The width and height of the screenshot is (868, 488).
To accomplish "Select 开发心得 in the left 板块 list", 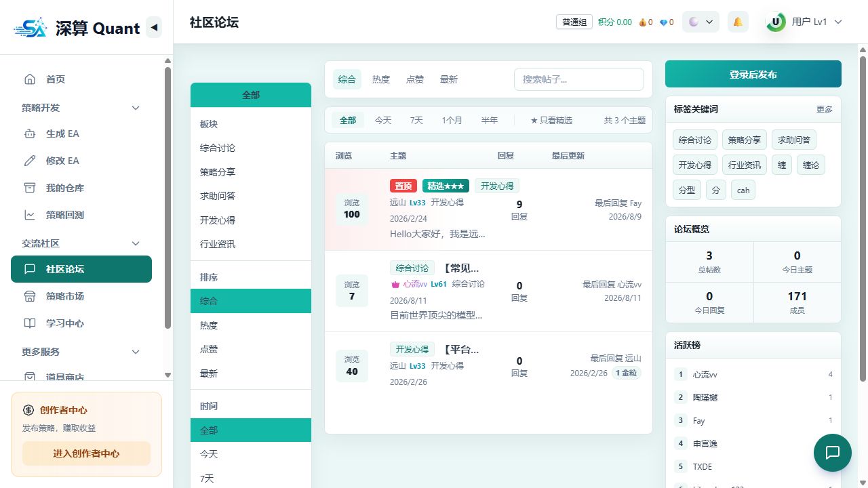I will pos(251,220).
